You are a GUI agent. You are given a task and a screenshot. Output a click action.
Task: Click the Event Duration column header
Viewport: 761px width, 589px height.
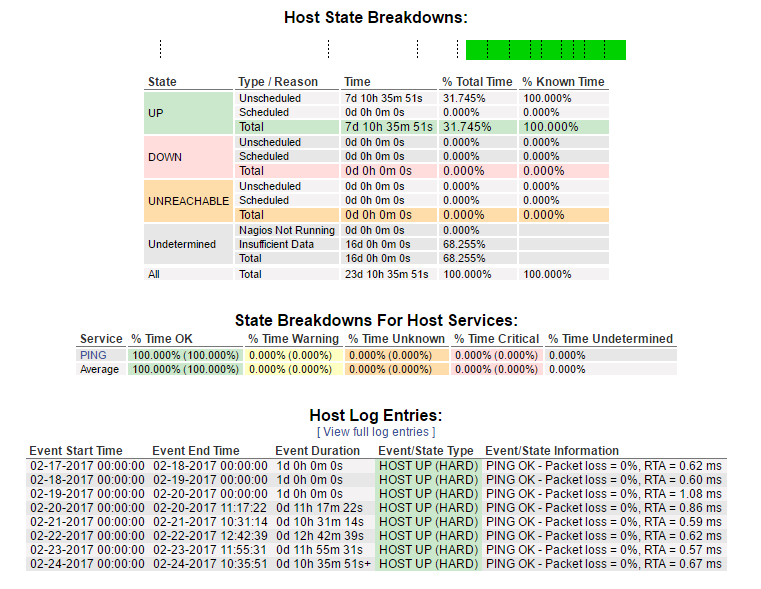320,451
